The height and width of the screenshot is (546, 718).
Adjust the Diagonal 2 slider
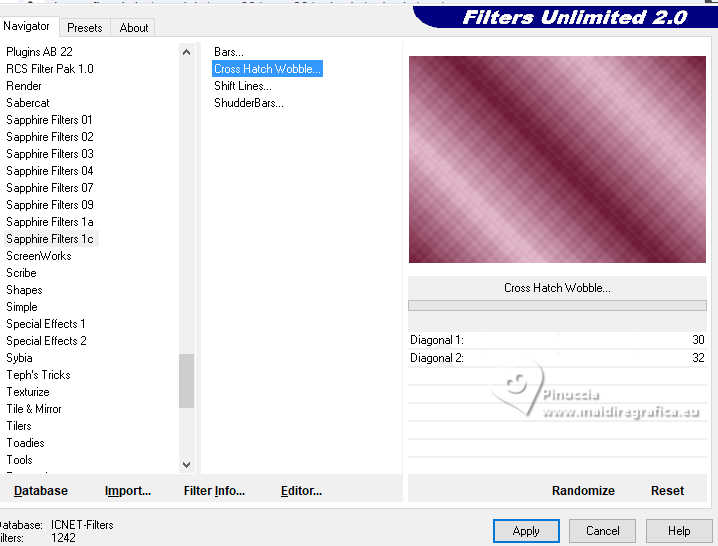tap(557, 358)
